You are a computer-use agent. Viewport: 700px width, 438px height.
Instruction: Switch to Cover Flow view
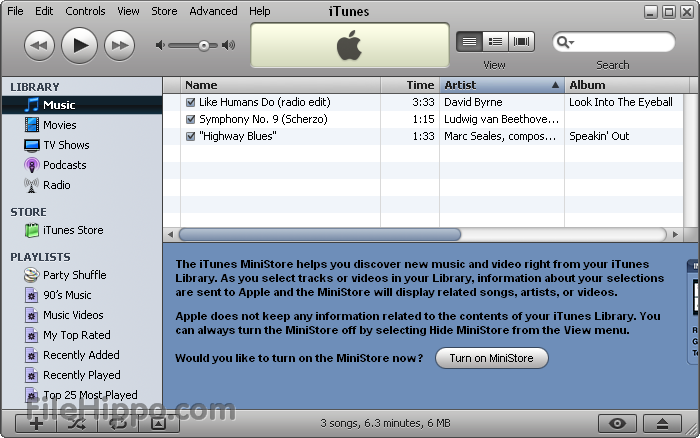521,42
